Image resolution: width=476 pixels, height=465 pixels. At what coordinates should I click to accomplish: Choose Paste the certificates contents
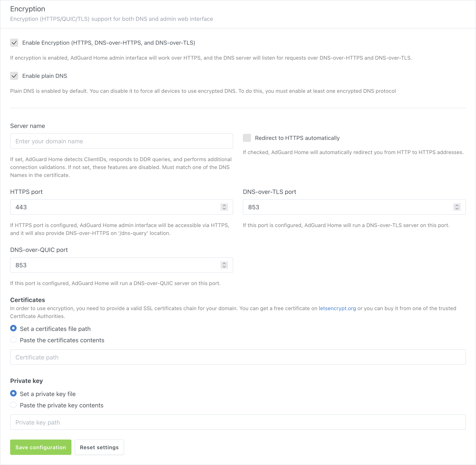[x=13, y=340]
